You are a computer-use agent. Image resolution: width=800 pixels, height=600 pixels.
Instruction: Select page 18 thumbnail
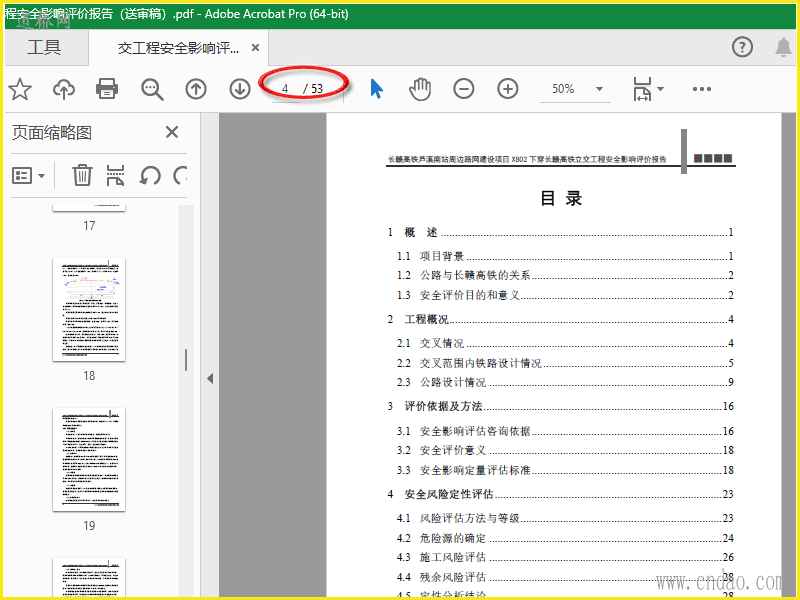pos(89,310)
